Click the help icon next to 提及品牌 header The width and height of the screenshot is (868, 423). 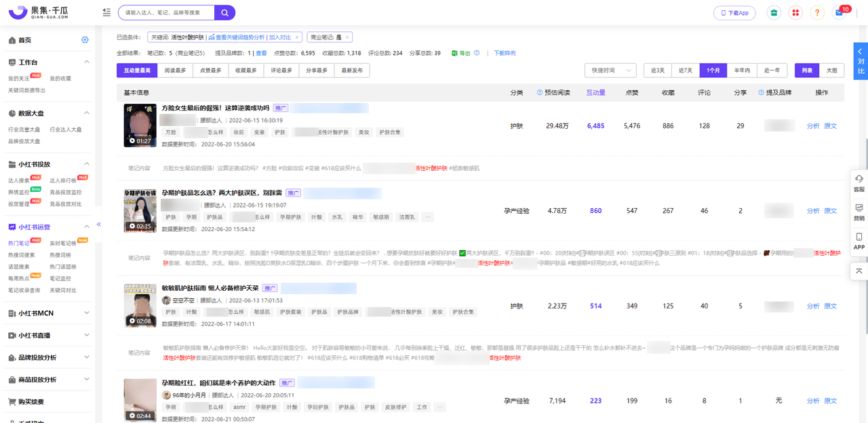pos(762,92)
